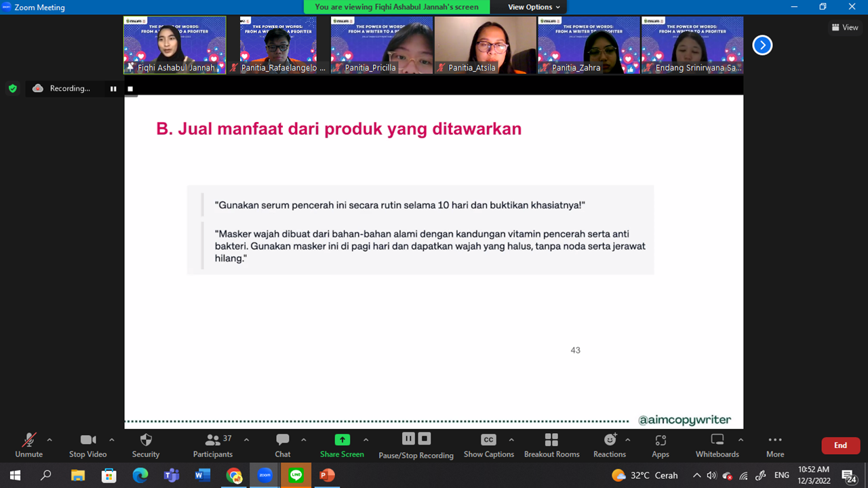Open the Reactions menu
The image size is (868, 488).
click(x=610, y=441)
